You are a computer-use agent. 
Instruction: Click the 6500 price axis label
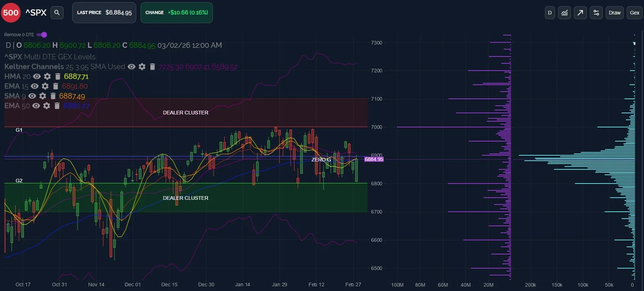[x=377, y=268]
